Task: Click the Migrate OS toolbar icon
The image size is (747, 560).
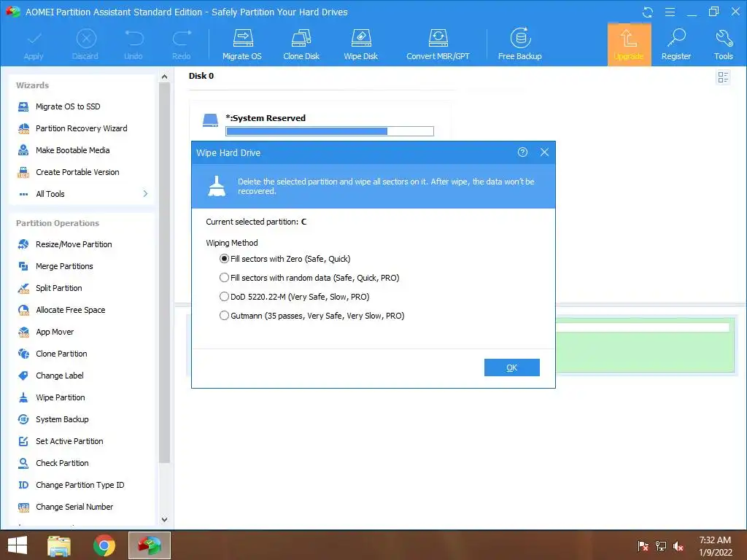Action: pyautogui.click(x=242, y=44)
